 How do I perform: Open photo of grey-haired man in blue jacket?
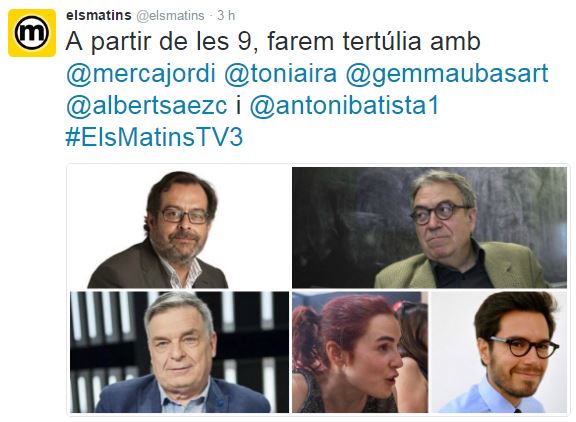point(179,352)
